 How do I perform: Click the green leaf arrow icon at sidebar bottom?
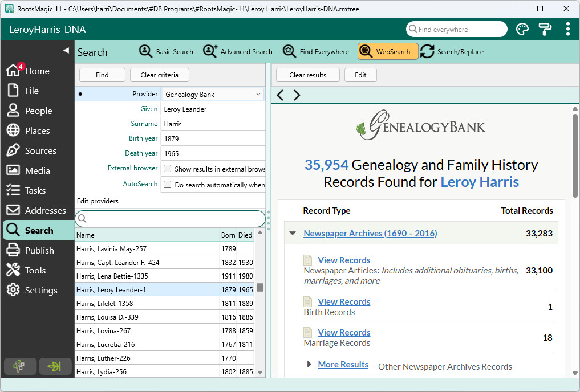point(55,366)
